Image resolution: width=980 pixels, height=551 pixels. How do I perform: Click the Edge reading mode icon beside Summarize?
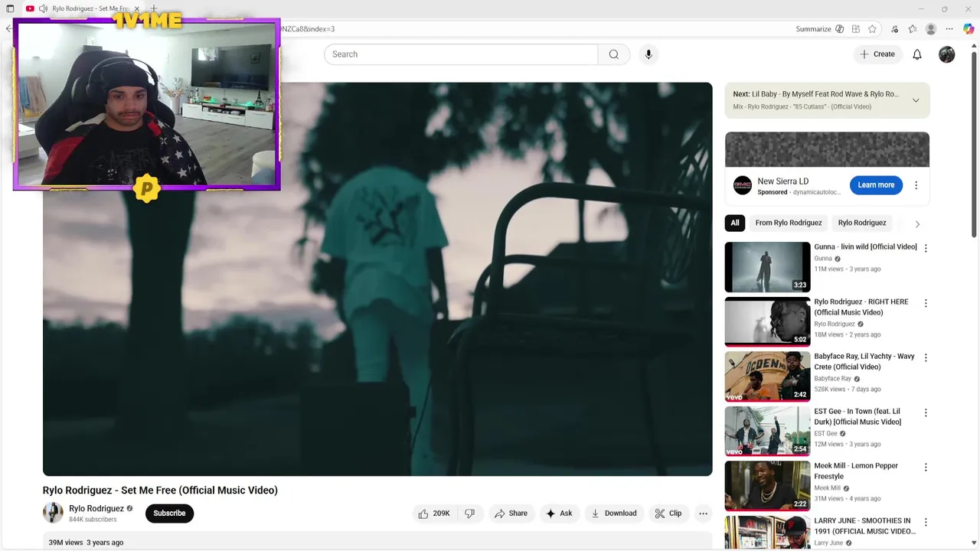840,29
